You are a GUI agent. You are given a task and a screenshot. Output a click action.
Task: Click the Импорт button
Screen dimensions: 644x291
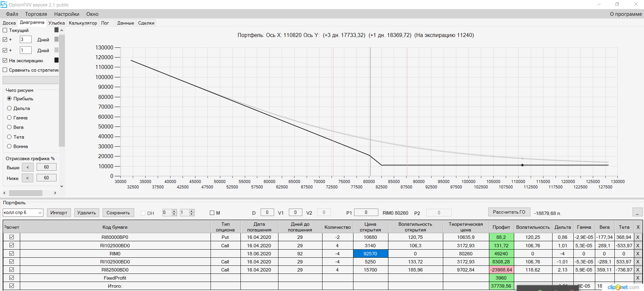coord(59,213)
